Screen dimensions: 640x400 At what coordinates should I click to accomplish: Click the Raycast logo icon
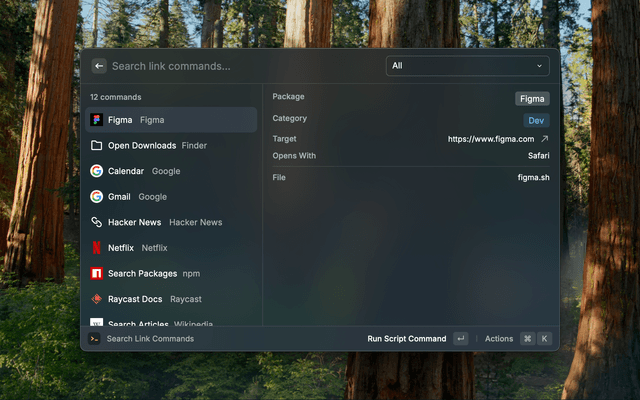(x=96, y=299)
